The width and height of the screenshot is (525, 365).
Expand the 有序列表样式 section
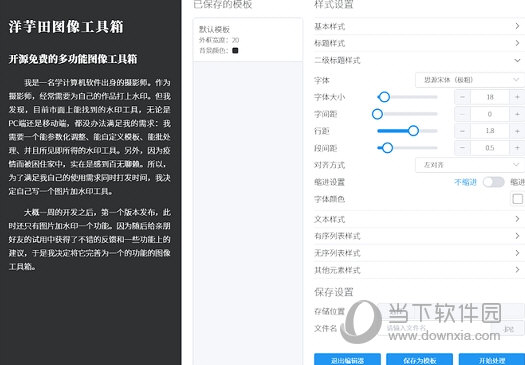point(419,236)
